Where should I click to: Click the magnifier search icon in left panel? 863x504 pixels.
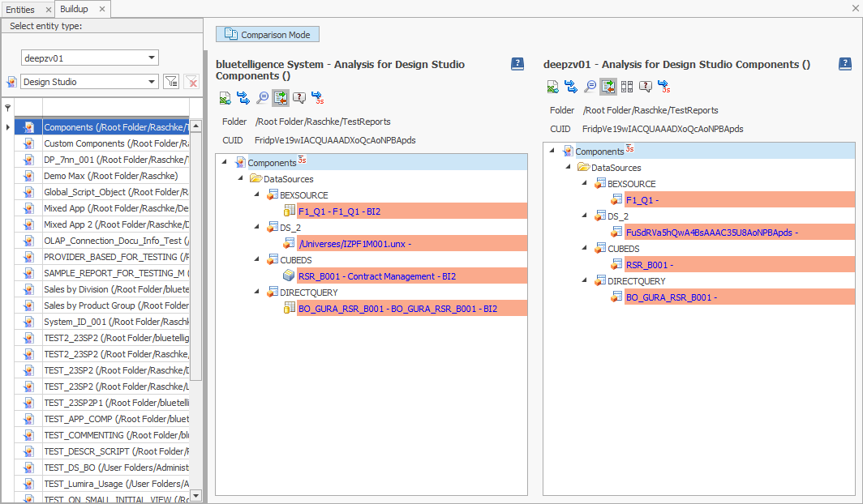click(x=262, y=98)
